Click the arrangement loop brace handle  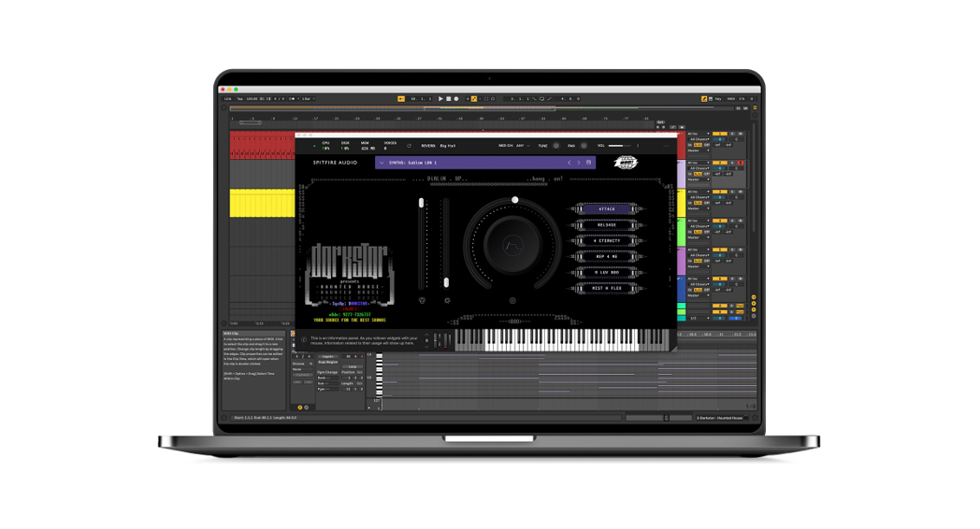(x=250, y=122)
